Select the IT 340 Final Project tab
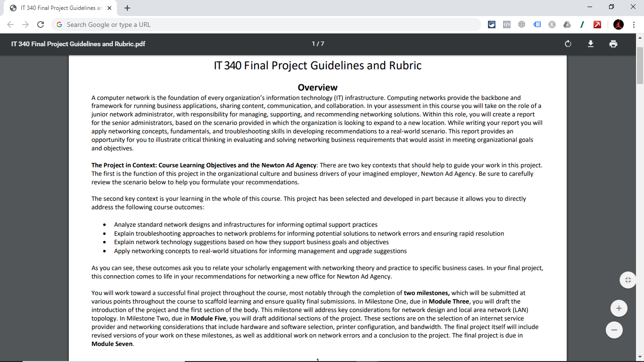644x362 pixels. point(61,8)
